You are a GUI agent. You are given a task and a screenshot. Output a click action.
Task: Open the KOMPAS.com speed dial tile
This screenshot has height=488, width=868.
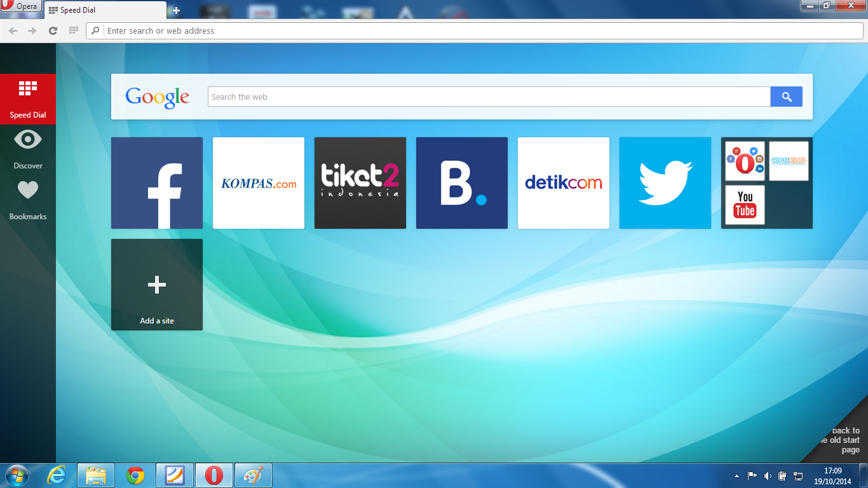[x=259, y=183]
